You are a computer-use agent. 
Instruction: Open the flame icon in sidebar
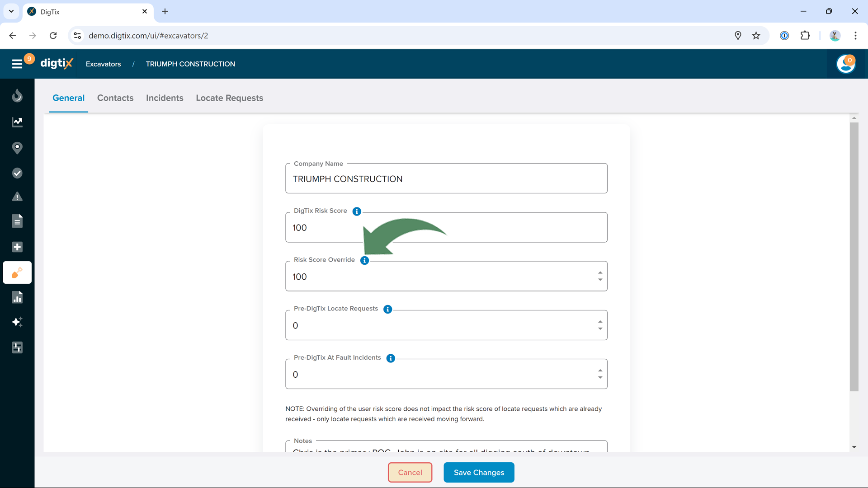17,96
